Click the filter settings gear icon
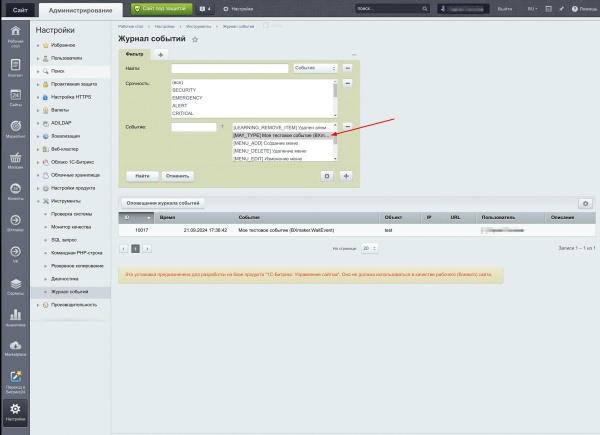This screenshot has height=435, width=600. (326, 175)
